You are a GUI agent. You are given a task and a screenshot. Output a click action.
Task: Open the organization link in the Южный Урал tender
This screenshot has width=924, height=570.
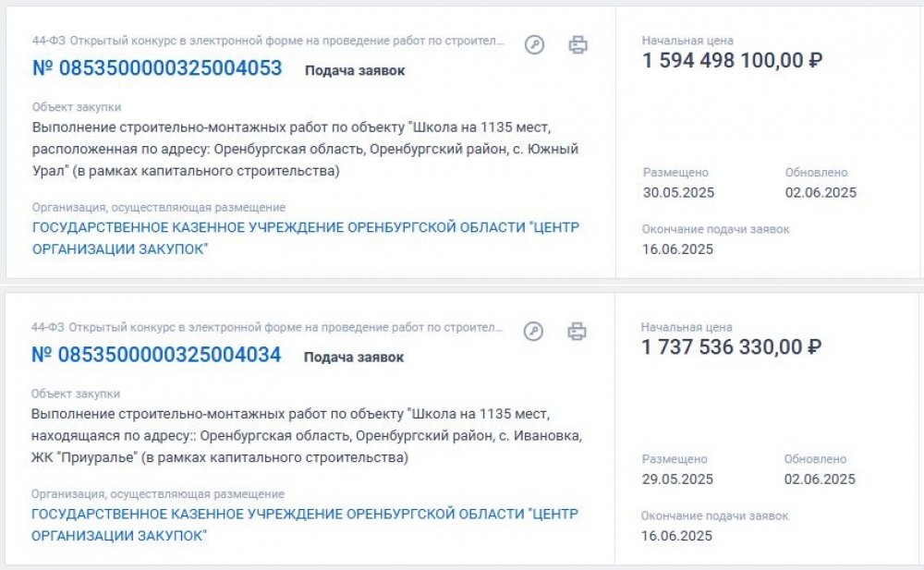coord(306,238)
